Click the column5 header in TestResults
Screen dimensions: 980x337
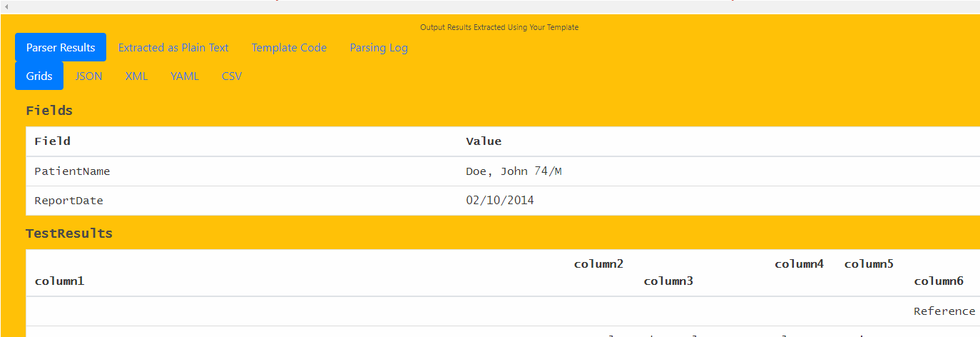click(869, 264)
